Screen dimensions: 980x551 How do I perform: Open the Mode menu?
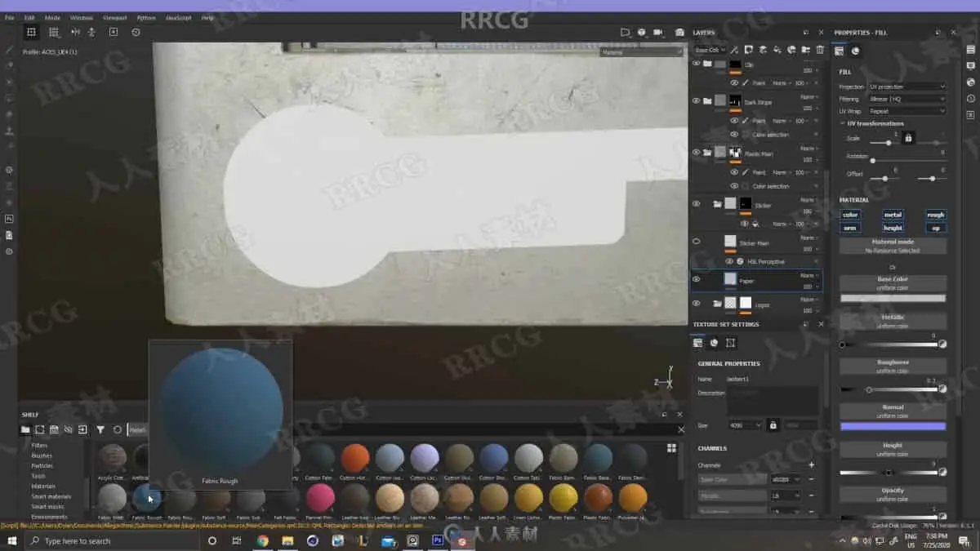pos(52,17)
